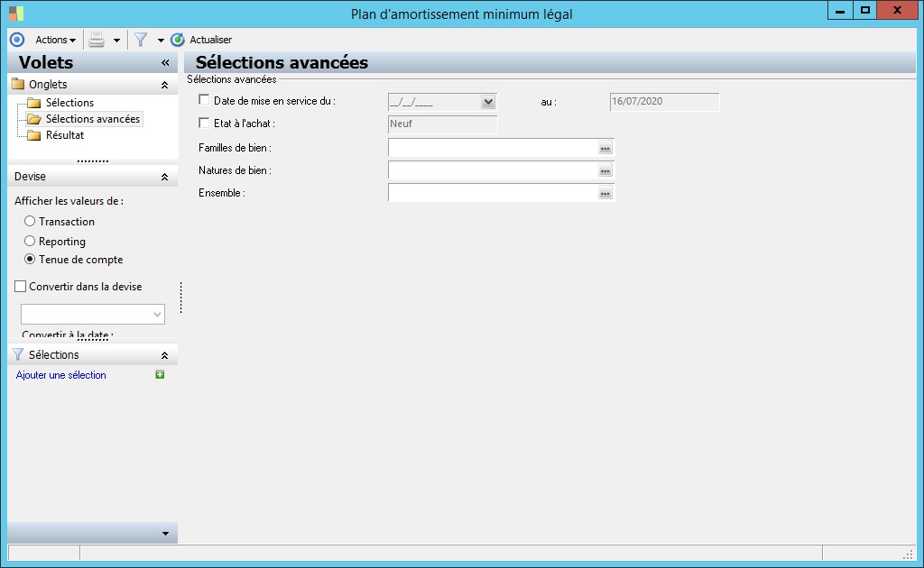
Task: Open the bottom panel options arrow
Action: pyautogui.click(x=165, y=534)
